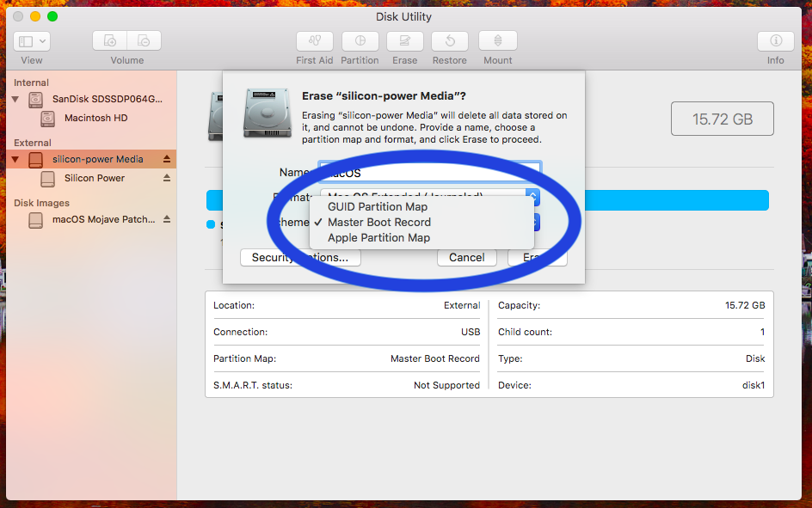Open the Format dropdown in erase dialog
812x508 pixels.
click(430, 197)
